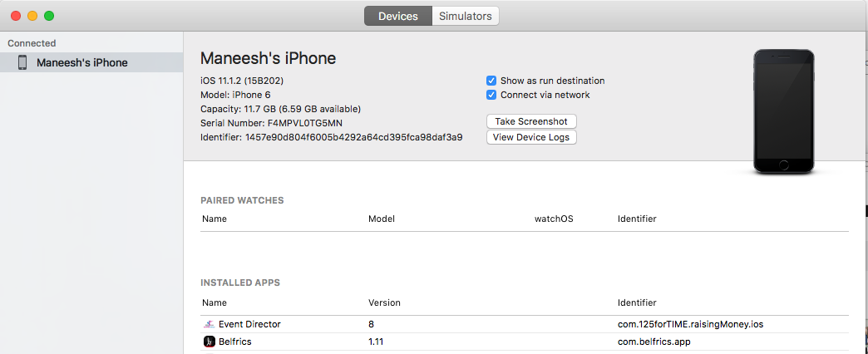
Task: Close the window with the red button
Action: (16, 16)
